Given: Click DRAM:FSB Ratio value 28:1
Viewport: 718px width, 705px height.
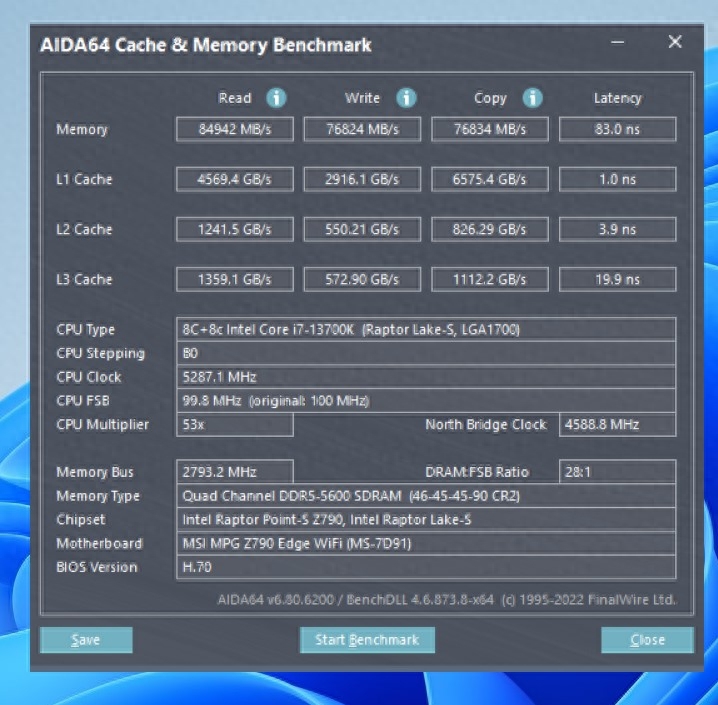Looking at the screenshot, I should 617,472.
